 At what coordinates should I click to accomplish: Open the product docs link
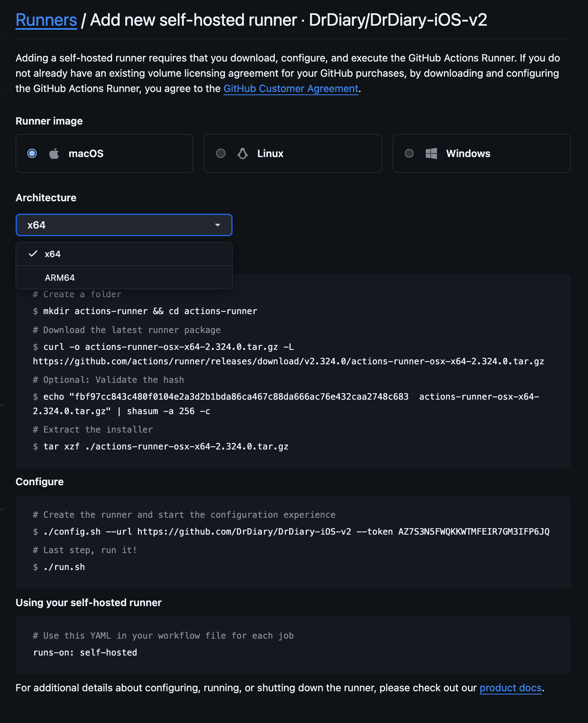(x=510, y=688)
